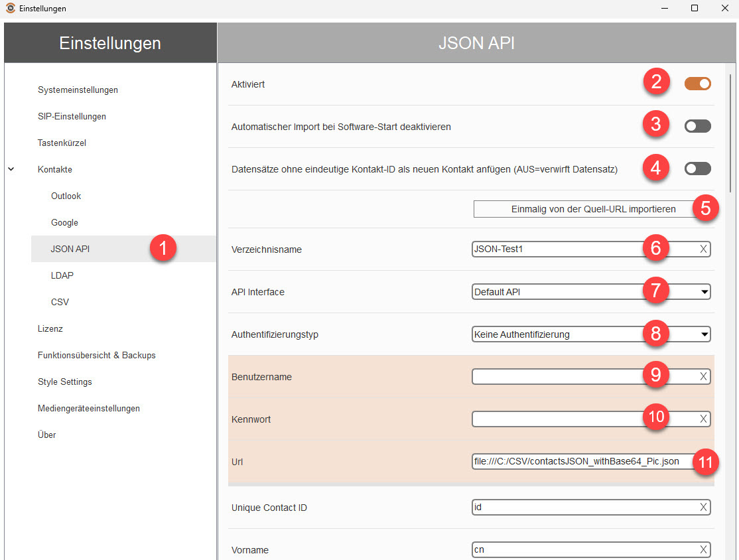The height and width of the screenshot is (560, 739).
Task: Select CSV under Kontakte
Action: [60, 302]
